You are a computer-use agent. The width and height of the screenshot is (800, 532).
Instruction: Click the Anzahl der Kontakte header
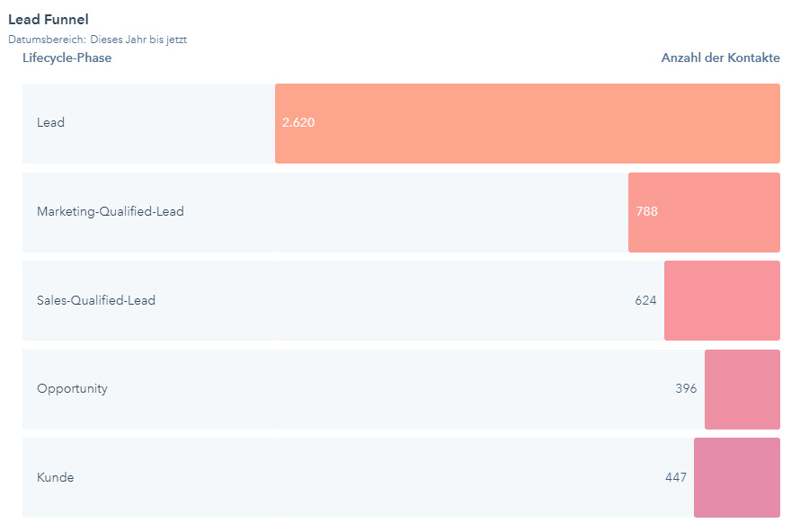click(720, 58)
